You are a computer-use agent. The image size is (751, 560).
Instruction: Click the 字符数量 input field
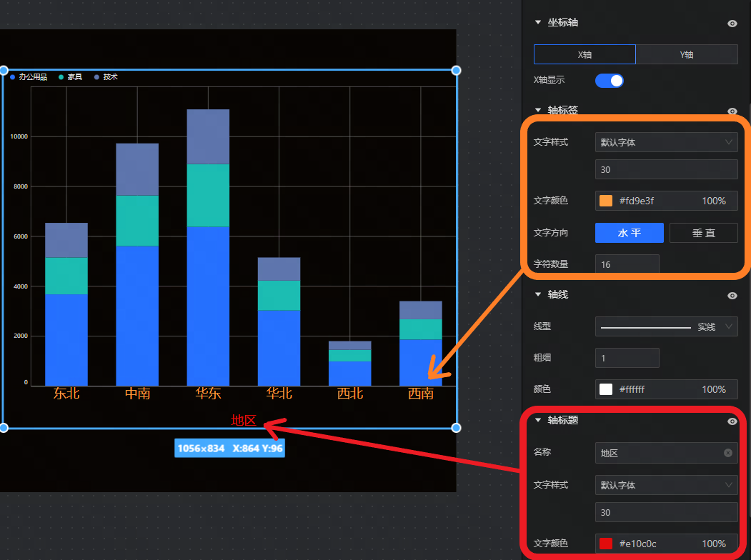(x=627, y=264)
